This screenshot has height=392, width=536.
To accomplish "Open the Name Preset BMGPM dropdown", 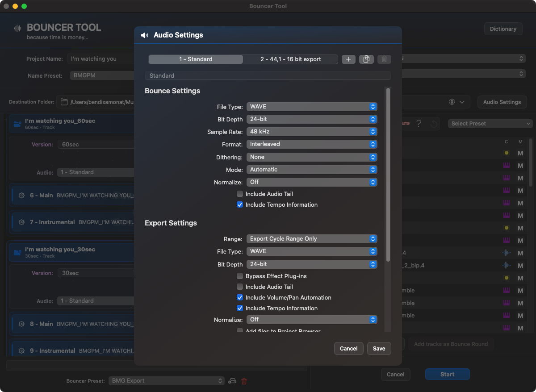I will tap(102, 75).
